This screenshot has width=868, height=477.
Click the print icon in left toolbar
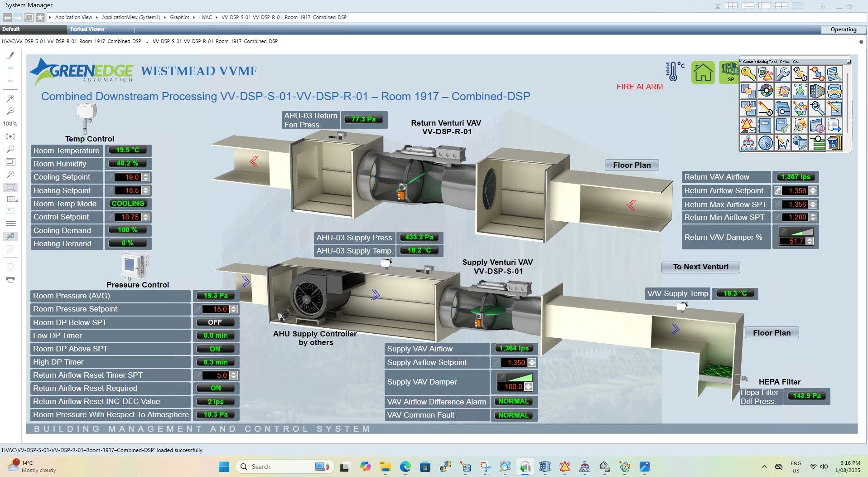click(10, 279)
